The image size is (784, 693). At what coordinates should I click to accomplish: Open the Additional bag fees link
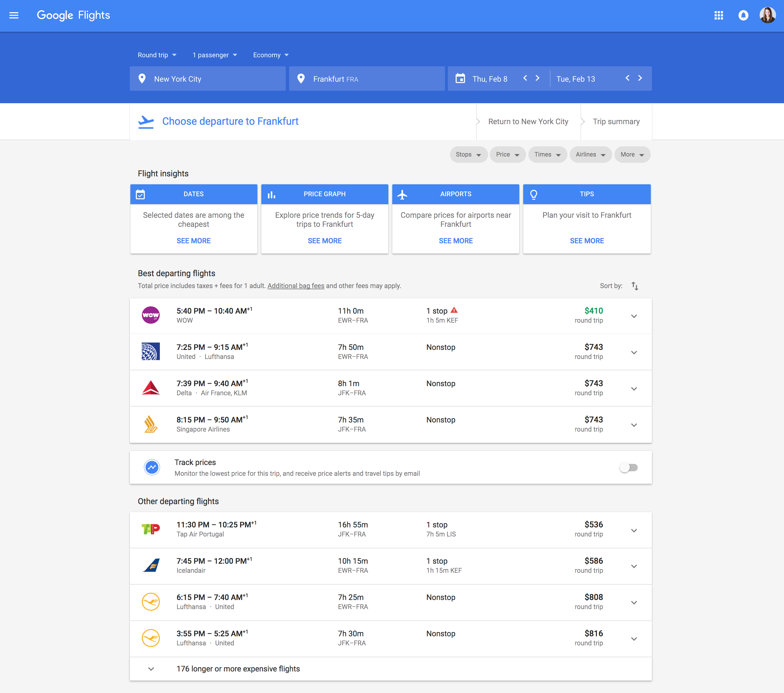[296, 286]
